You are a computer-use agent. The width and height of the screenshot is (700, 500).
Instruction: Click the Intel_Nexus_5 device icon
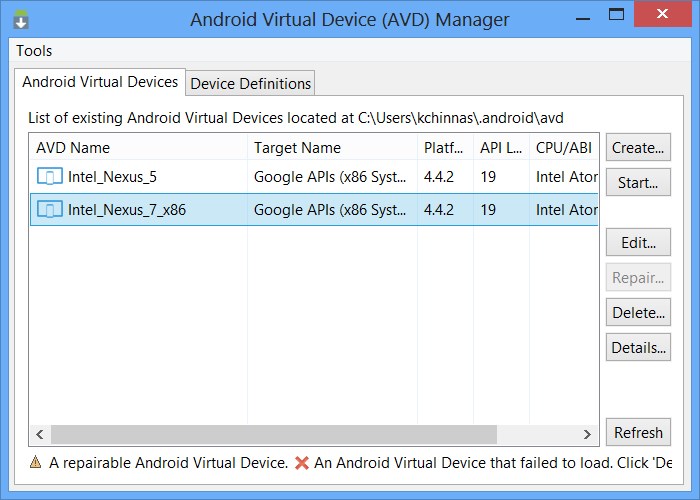(x=49, y=178)
